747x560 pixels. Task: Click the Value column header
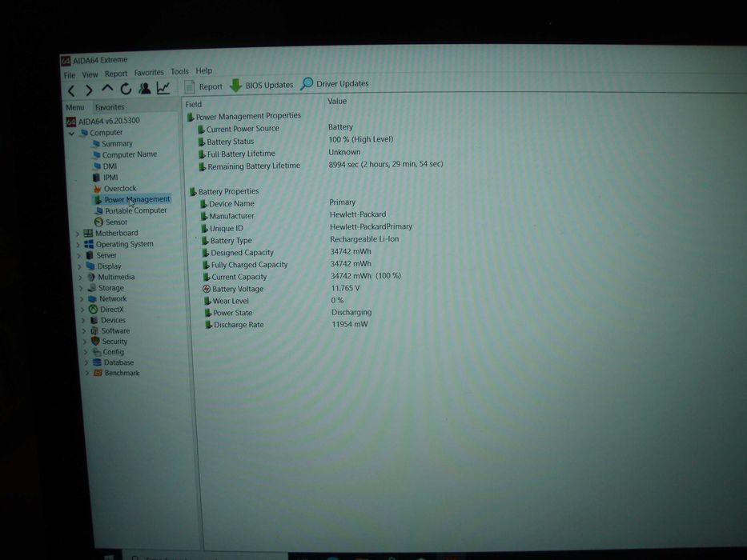click(337, 101)
